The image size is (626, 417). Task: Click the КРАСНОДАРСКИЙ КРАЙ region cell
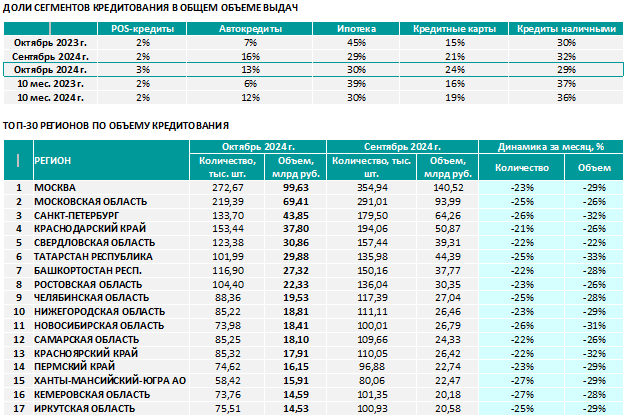point(111,229)
